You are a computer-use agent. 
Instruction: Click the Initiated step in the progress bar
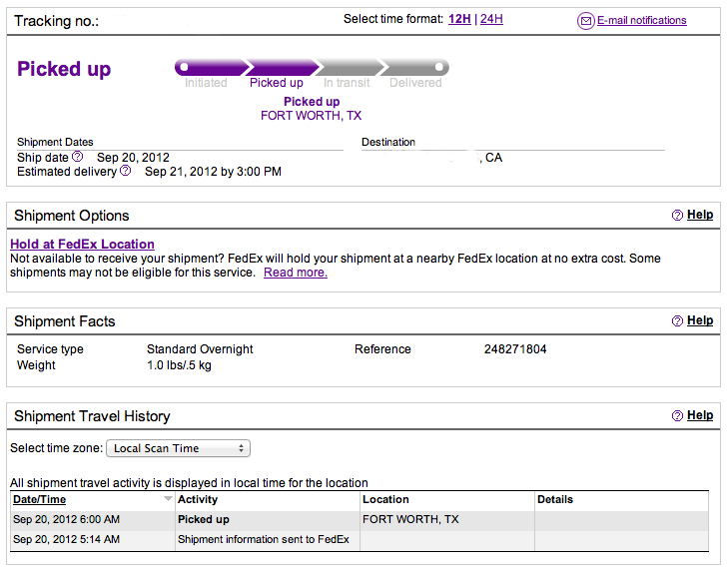[210, 68]
